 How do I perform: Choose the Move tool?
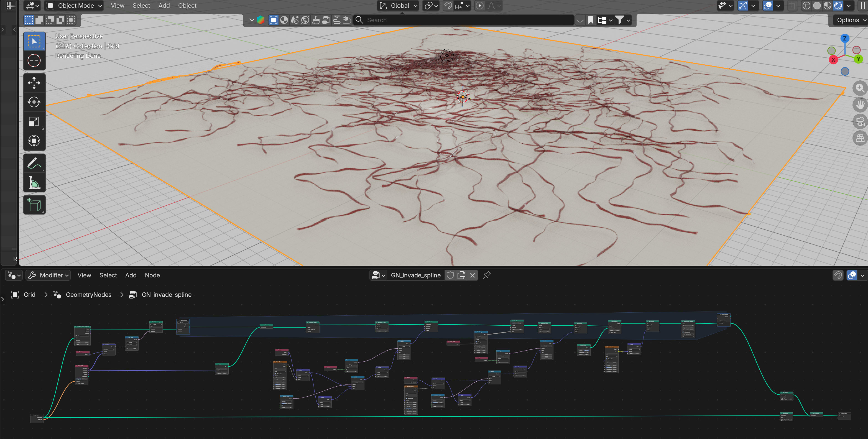click(x=34, y=83)
